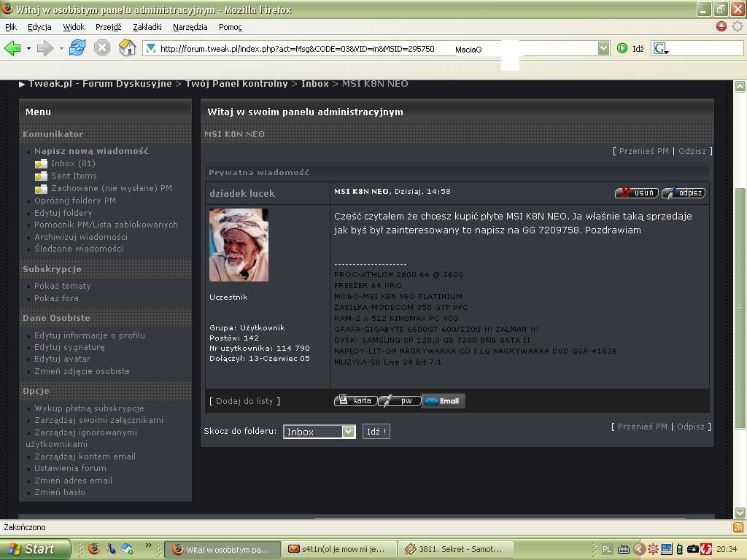Click the green Back arrow button

[12, 48]
